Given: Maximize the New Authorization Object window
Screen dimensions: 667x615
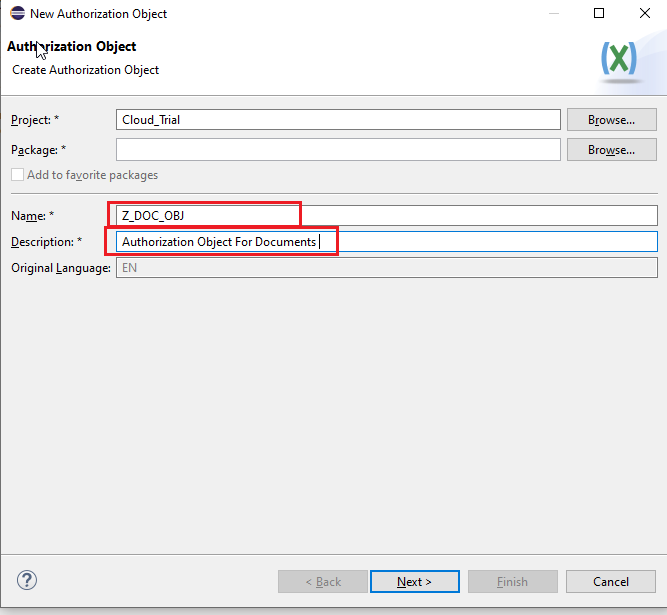Looking at the screenshot, I should [x=598, y=14].
